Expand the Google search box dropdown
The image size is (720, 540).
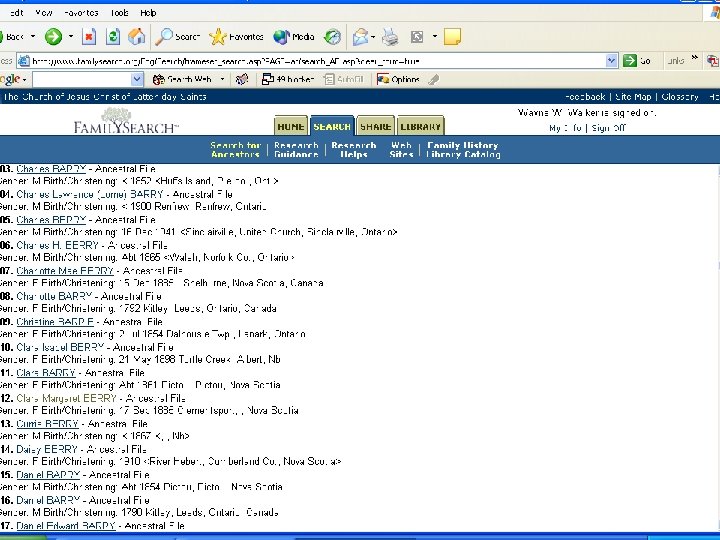click(137, 79)
